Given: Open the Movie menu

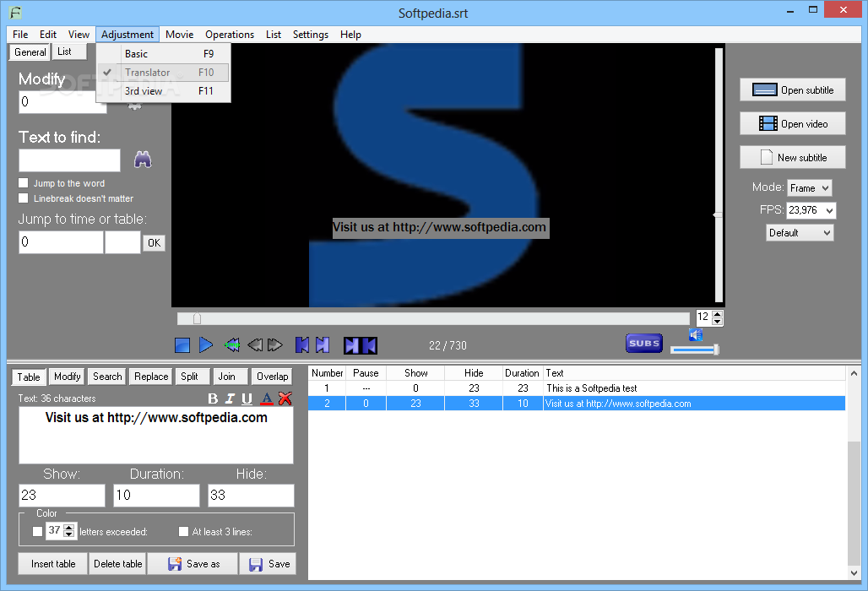Looking at the screenshot, I should (x=179, y=35).
